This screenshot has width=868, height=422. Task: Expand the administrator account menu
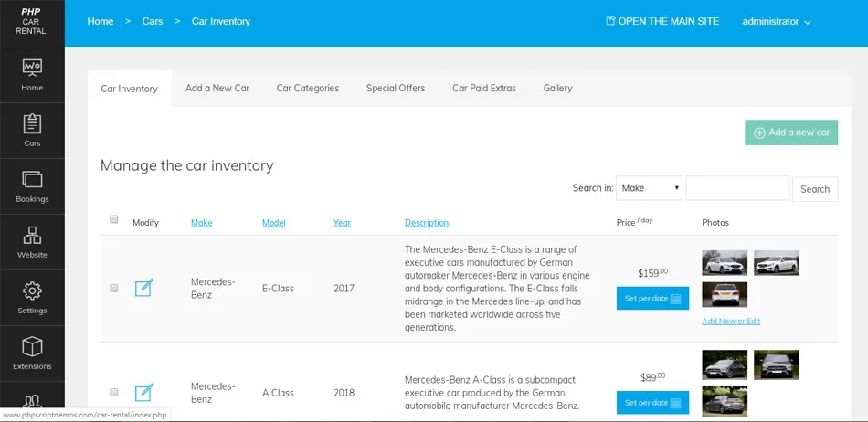point(777,22)
